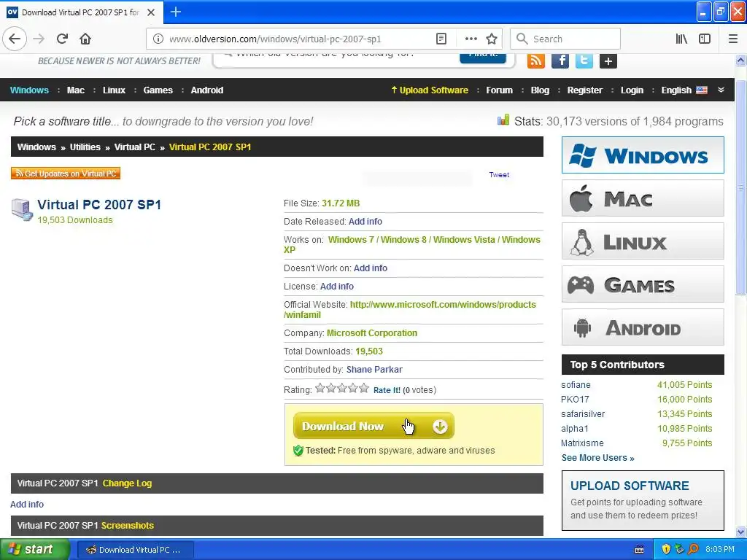Click the on-screen keyboard taskbar icon

point(639,550)
